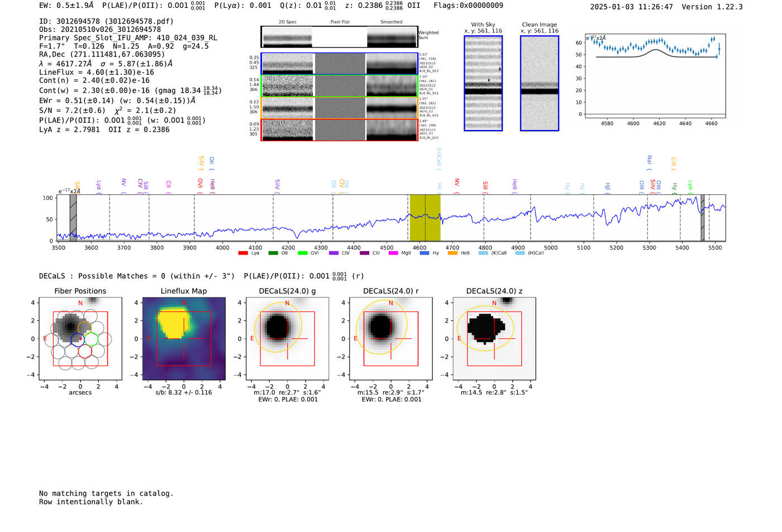Viewport: 782px width, 532px height.
Task: Click the s/b: 8.32 +/- 0.116 caption
Action: pyautogui.click(x=184, y=392)
